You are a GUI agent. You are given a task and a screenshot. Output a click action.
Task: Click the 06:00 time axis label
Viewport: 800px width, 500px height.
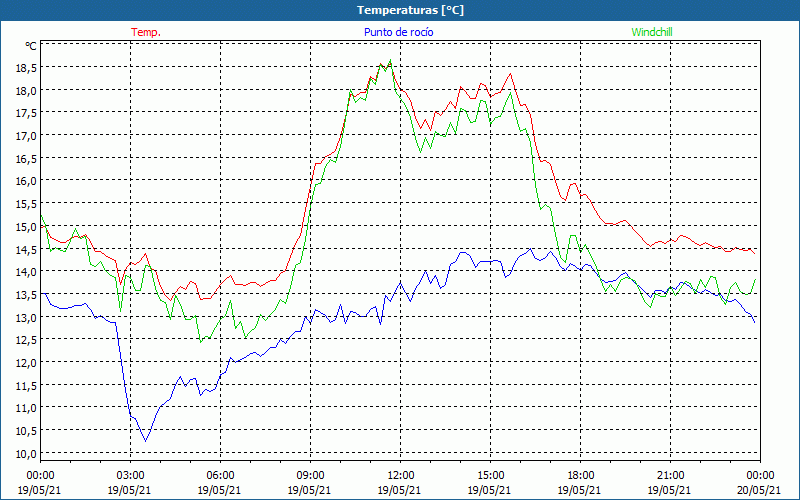(x=220, y=475)
